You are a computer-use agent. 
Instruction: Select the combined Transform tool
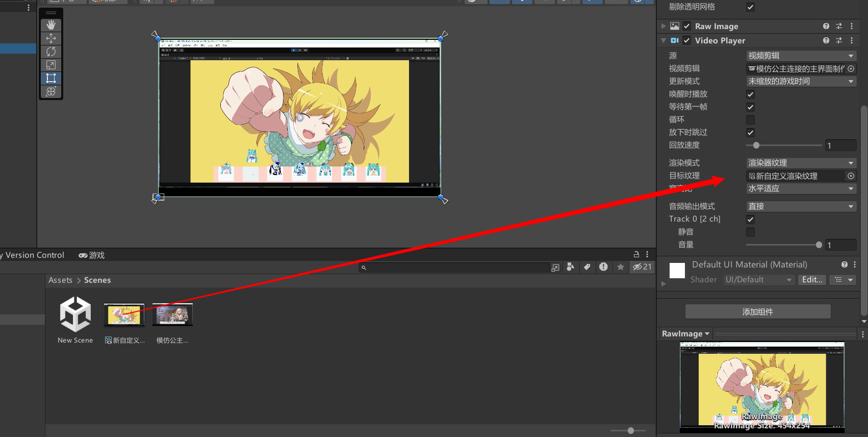(51, 91)
